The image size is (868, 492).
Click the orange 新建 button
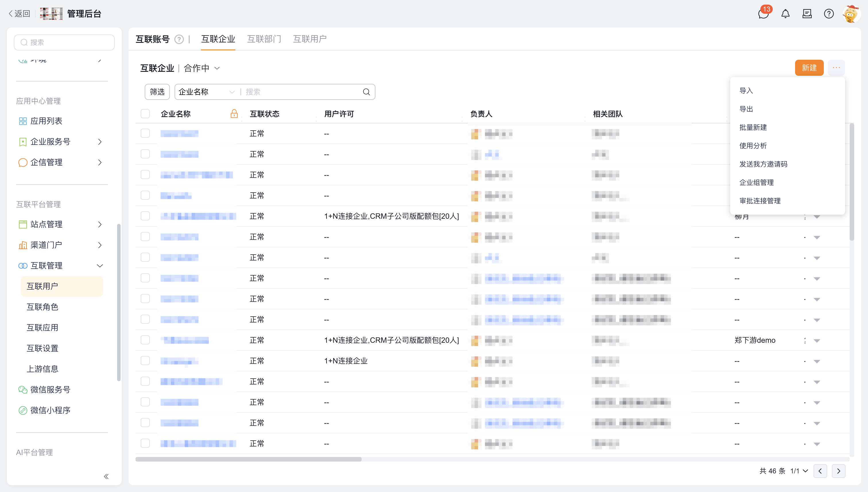pyautogui.click(x=809, y=68)
